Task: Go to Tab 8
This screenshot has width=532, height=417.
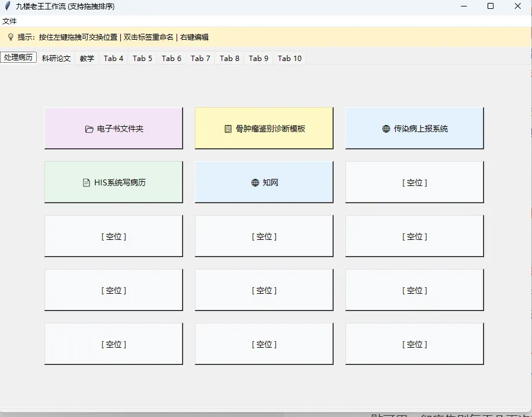Action: point(229,59)
